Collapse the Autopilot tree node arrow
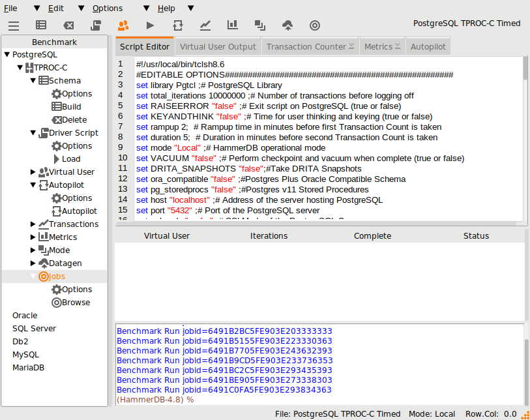530x420 pixels. point(33,185)
